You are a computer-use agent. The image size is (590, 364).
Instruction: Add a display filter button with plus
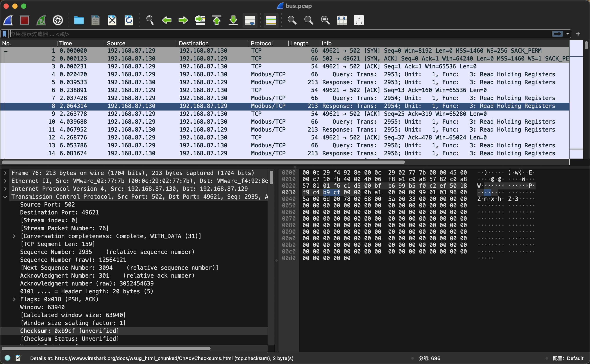point(578,34)
